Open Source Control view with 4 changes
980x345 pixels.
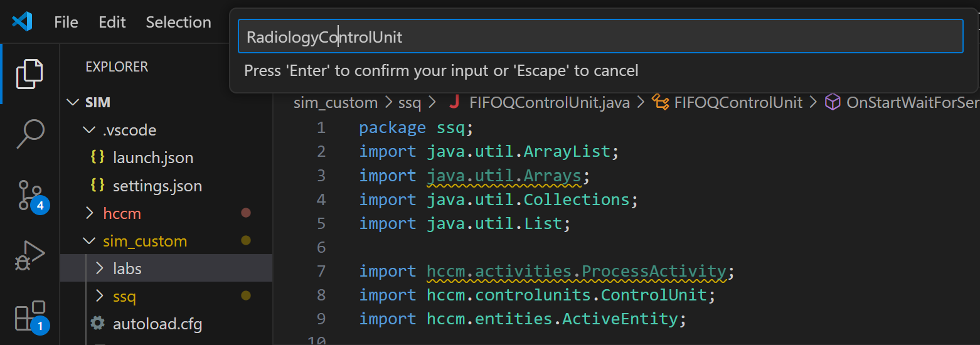point(29,195)
